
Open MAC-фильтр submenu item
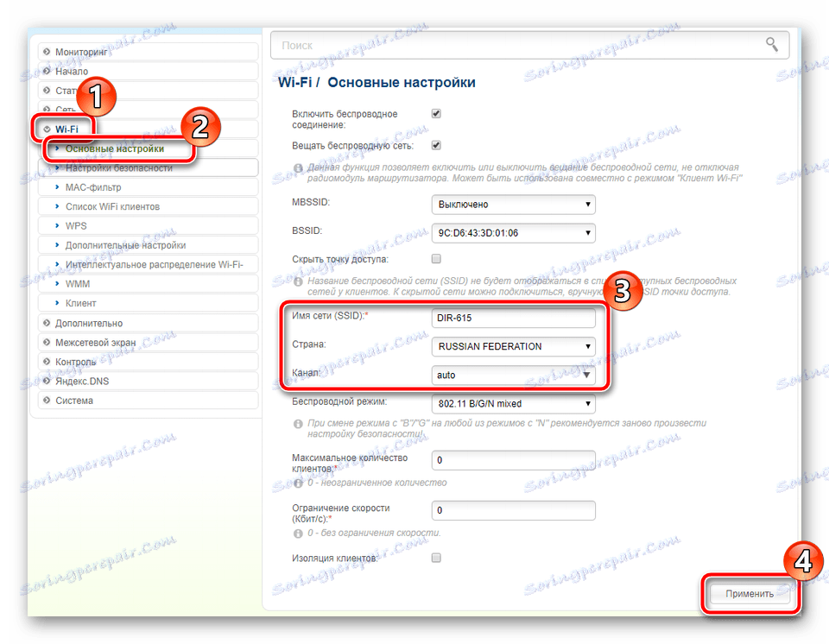pos(148,187)
